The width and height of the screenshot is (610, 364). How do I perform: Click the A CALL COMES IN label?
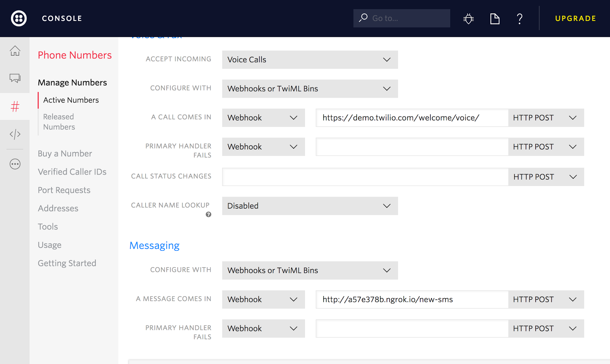coord(181,117)
